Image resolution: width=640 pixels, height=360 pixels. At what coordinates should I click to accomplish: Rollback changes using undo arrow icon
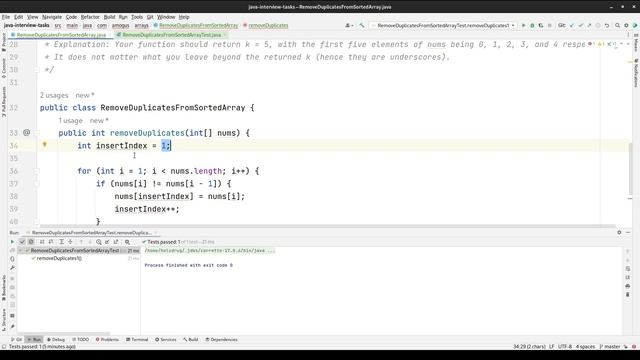coord(607,25)
